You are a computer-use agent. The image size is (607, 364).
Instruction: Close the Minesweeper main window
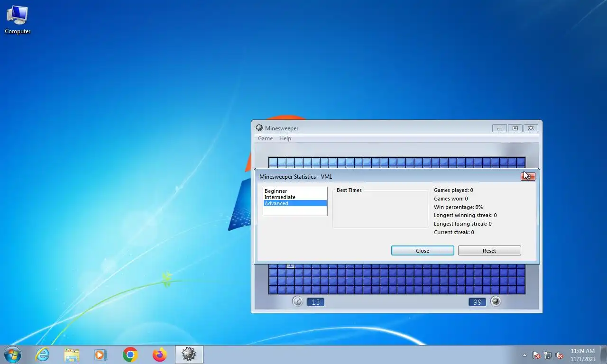click(x=531, y=128)
